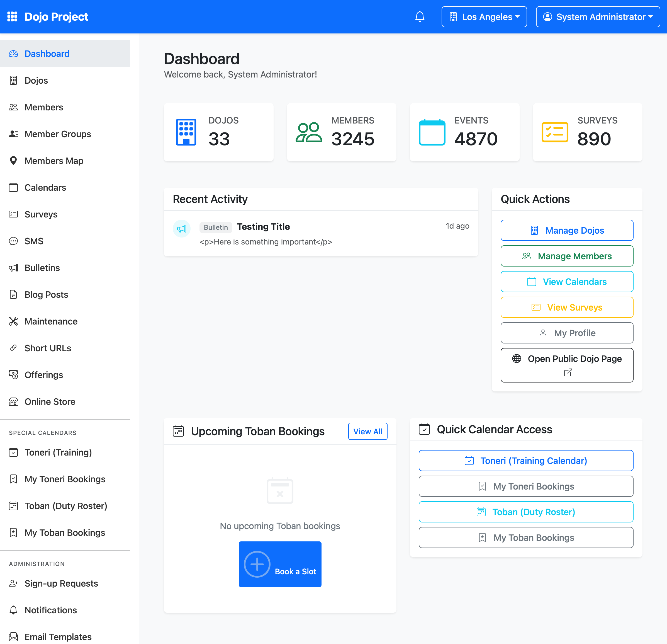The height and width of the screenshot is (644, 667).
Task: Open Blog Posts from the sidebar
Action: [x=65, y=295]
